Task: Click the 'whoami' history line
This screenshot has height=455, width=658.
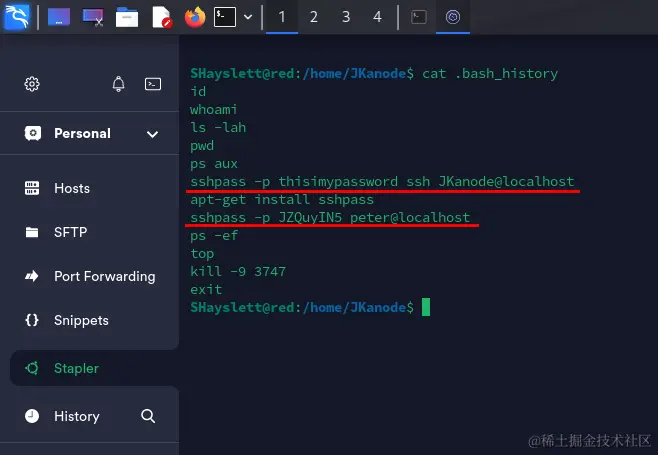Action: pos(213,110)
